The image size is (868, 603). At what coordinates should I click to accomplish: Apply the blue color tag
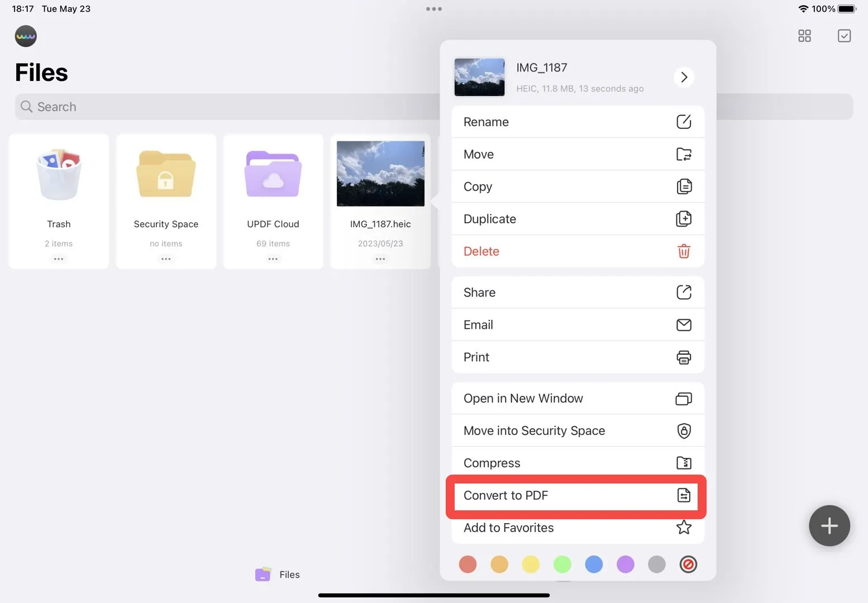(594, 564)
